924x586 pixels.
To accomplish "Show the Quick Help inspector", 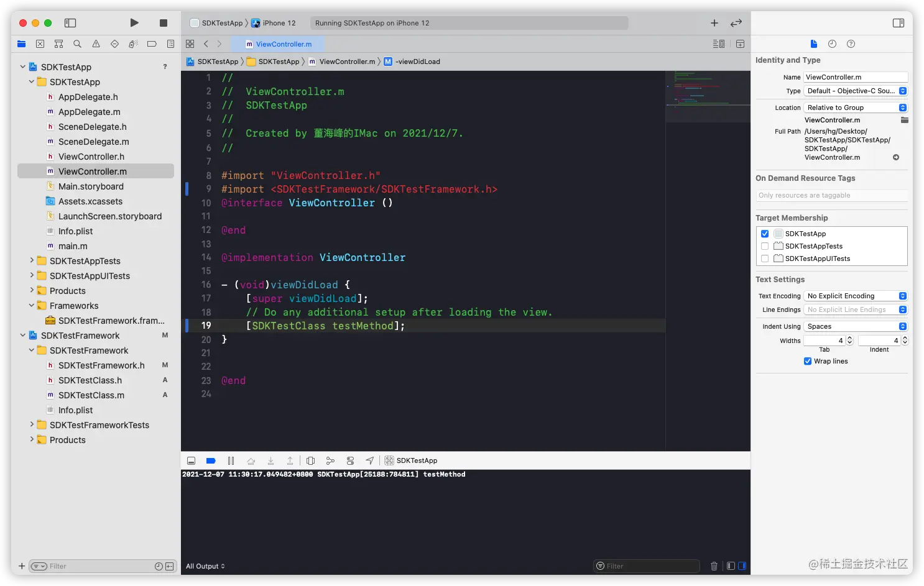I will point(851,43).
